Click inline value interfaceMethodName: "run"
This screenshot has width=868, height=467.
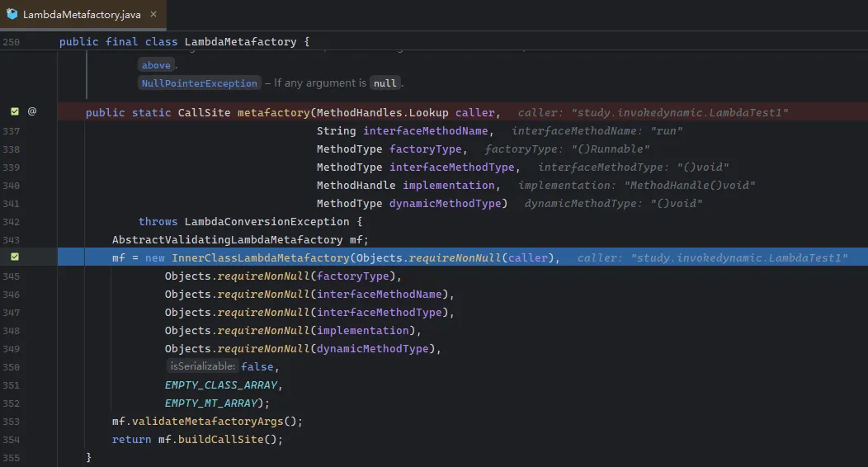(x=597, y=131)
